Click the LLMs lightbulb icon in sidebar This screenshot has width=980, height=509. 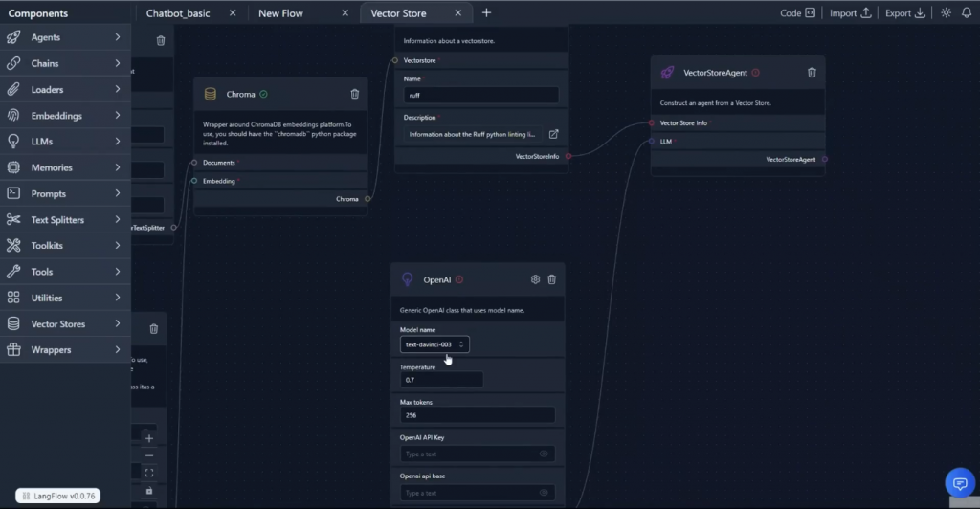click(13, 142)
